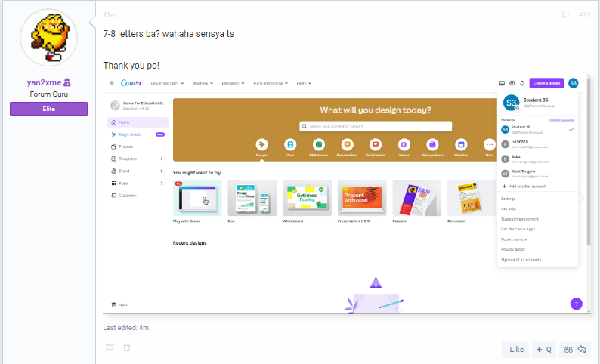Expand the Apps sidebar chevron
Image resolution: width=600 pixels, height=364 pixels.
[162, 184]
